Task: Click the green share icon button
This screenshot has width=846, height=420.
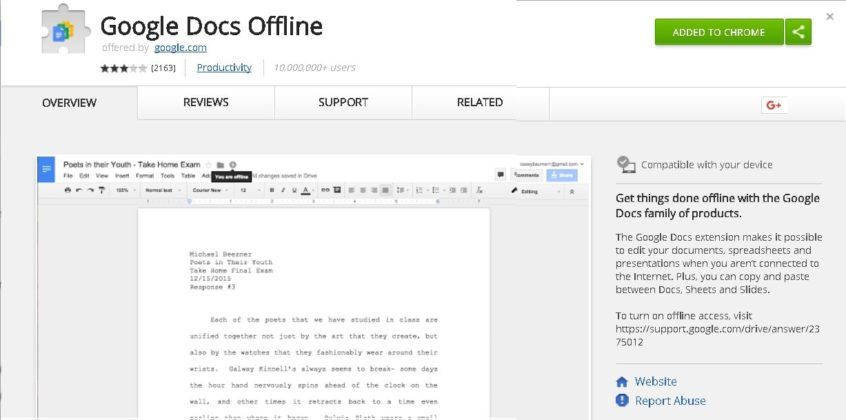Action: tap(798, 32)
